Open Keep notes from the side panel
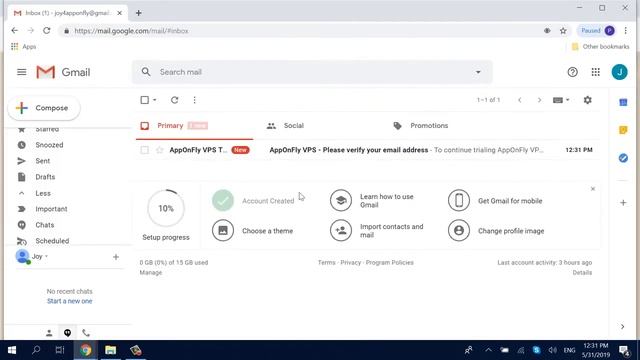Screen dimensions: 640x360 [623, 130]
